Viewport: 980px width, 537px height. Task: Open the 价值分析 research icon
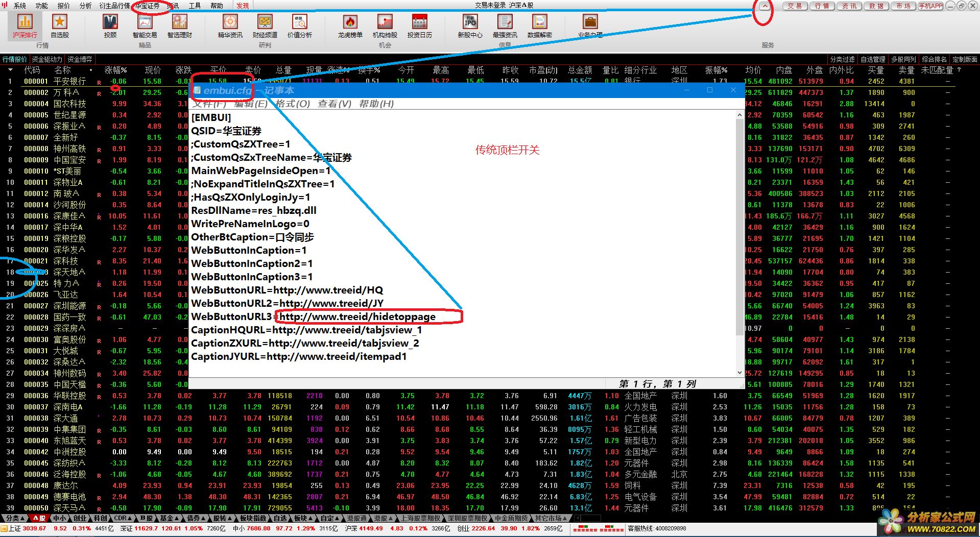(300, 26)
